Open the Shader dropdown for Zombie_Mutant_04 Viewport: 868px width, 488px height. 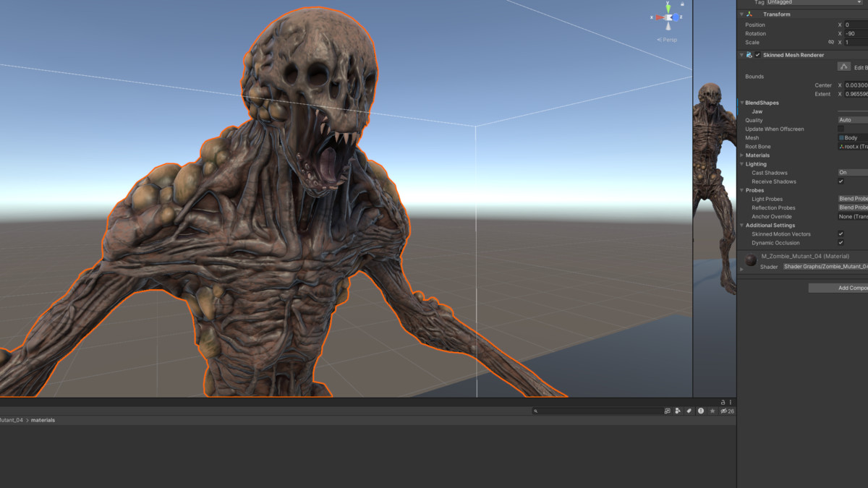click(x=825, y=267)
